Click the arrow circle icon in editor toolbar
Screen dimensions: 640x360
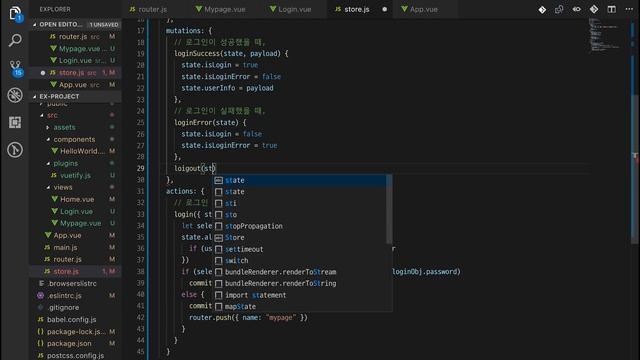coord(576,9)
